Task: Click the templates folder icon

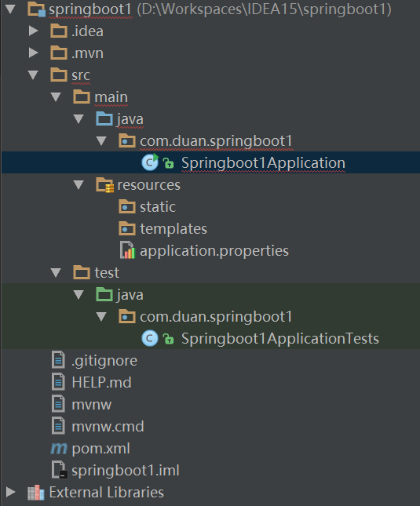Action: tap(127, 228)
